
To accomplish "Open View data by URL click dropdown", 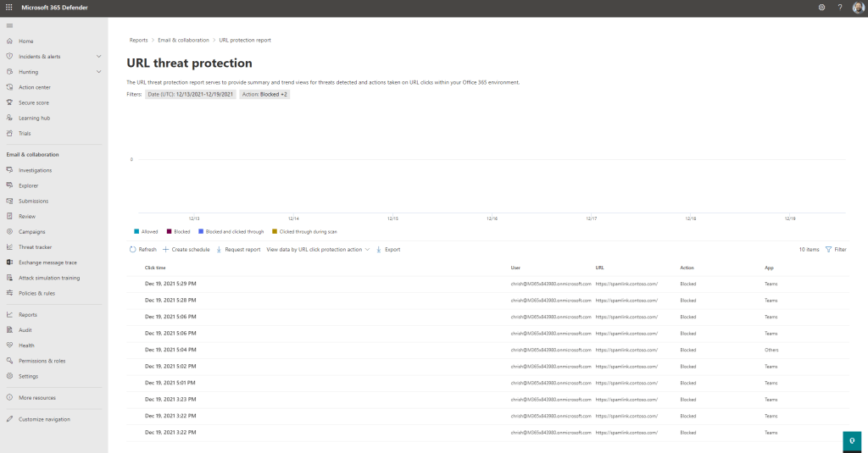I will tap(318, 250).
